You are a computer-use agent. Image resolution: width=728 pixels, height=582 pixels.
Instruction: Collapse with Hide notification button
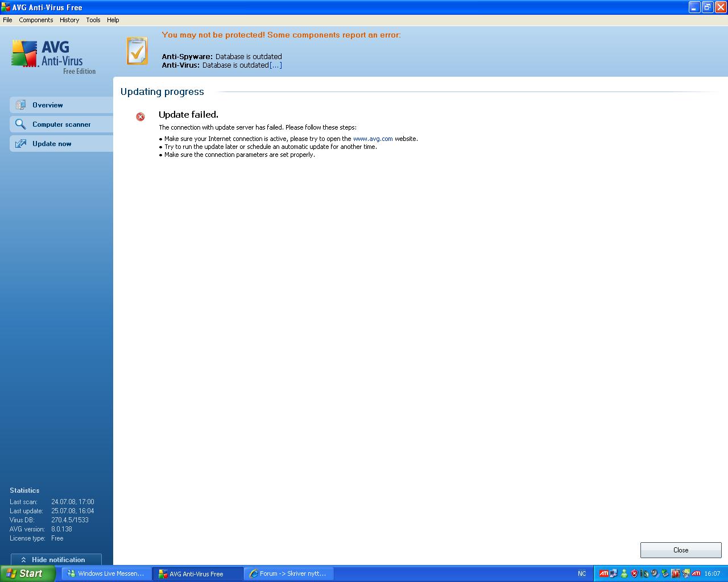coord(56,560)
